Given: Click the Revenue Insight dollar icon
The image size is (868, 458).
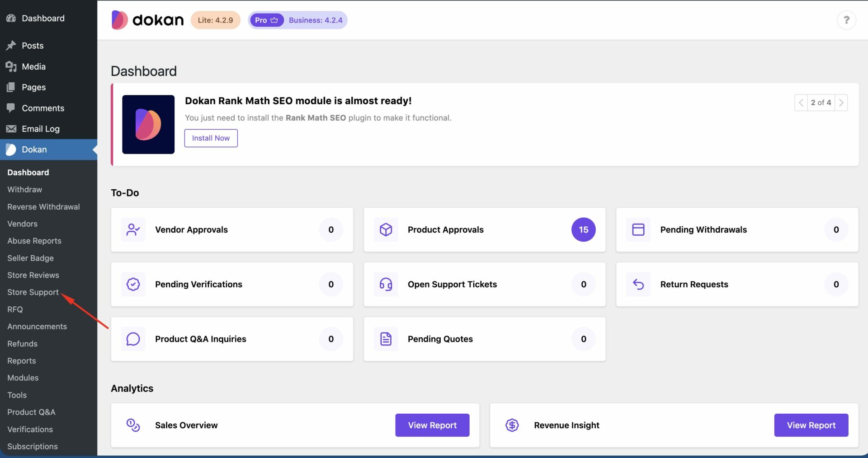Looking at the screenshot, I should [512, 425].
